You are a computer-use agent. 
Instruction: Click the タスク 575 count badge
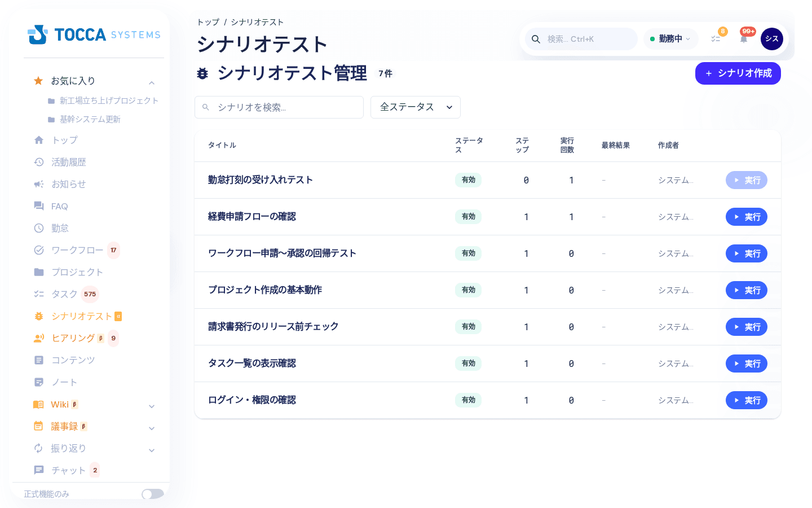point(90,294)
